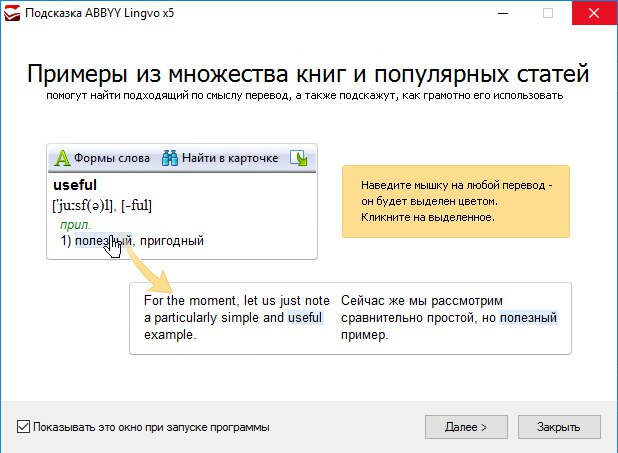The height and width of the screenshot is (453, 618).
Task: Click the green прил. part-of-speech label
Action: pos(75,225)
